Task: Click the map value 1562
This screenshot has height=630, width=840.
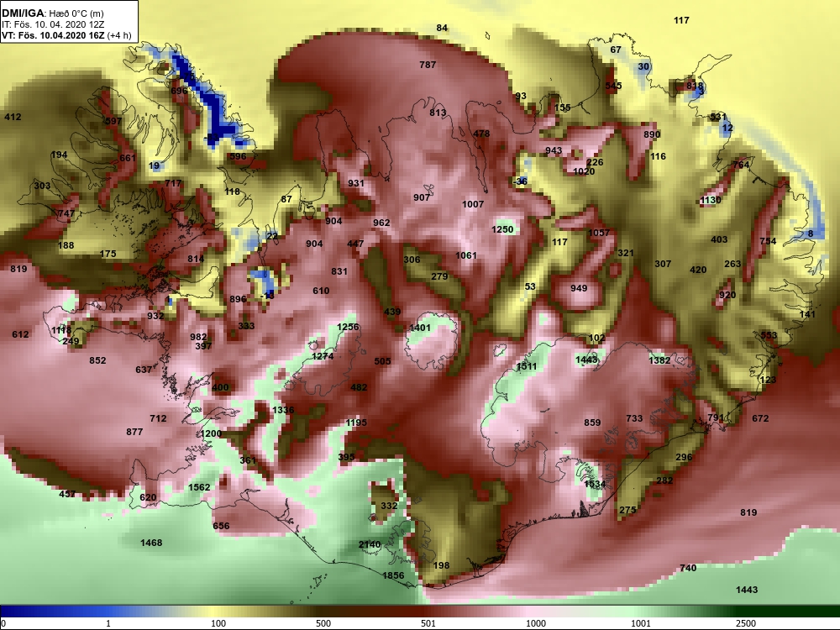Action: [199, 487]
